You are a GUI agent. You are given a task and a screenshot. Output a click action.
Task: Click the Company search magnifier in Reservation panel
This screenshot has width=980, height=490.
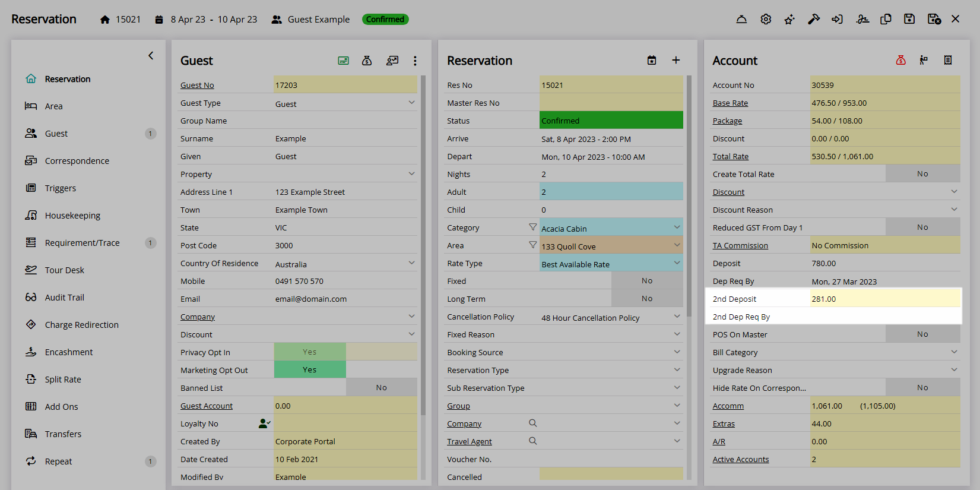coord(533,423)
